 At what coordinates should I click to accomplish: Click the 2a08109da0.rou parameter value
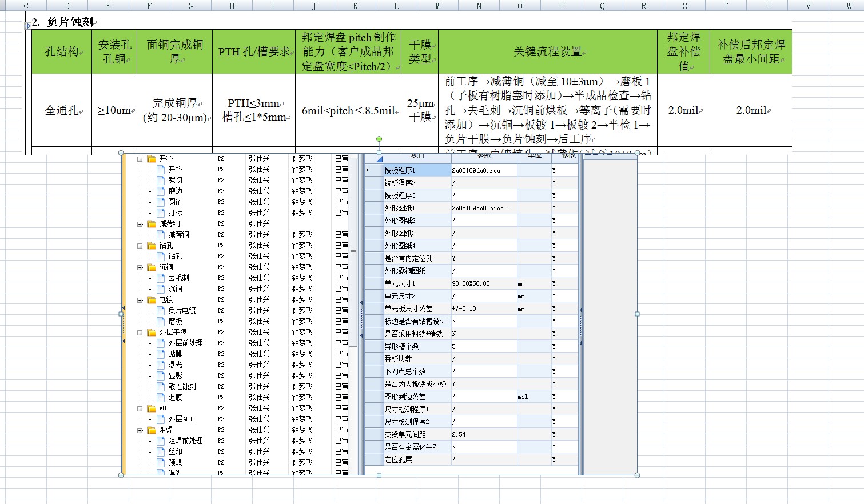pos(476,170)
